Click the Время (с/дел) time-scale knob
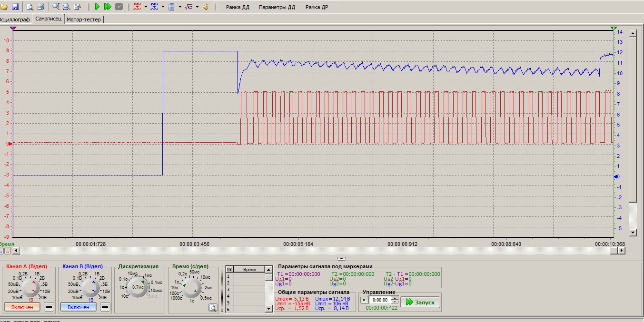This screenshot has height=322, width=644. (x=193, y=287)
